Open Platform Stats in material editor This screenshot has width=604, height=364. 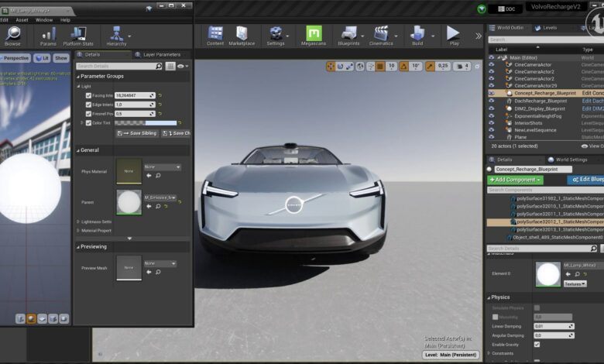coord(78,36)
